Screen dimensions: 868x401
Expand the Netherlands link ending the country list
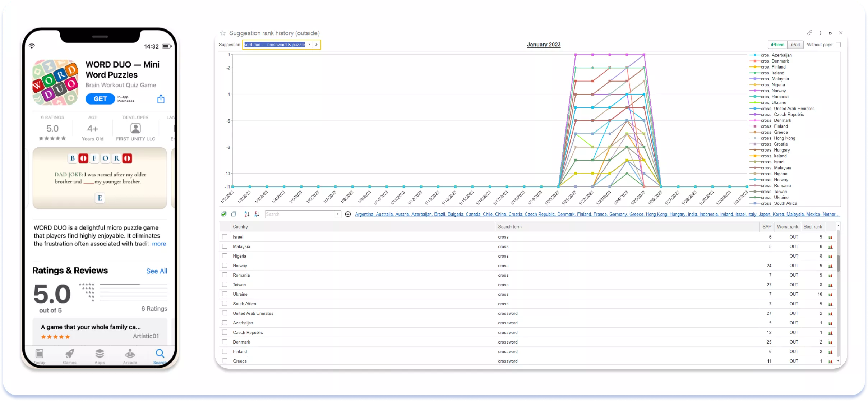pyautogui.click(x=831, y=214)
